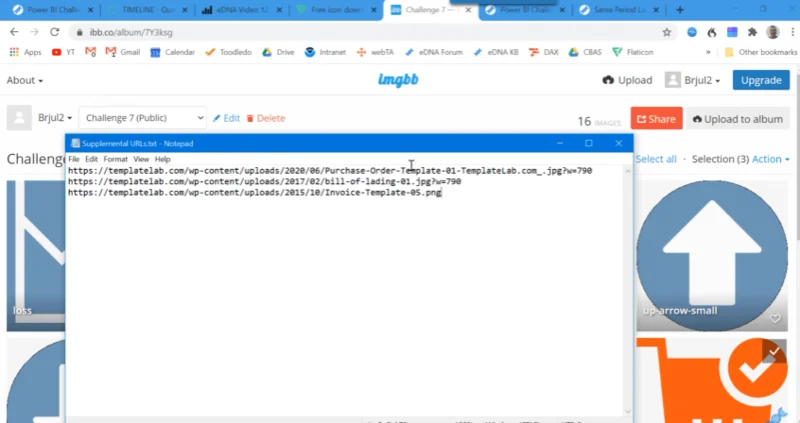
Task: Open a new browser tab
Action: point(680,10)
